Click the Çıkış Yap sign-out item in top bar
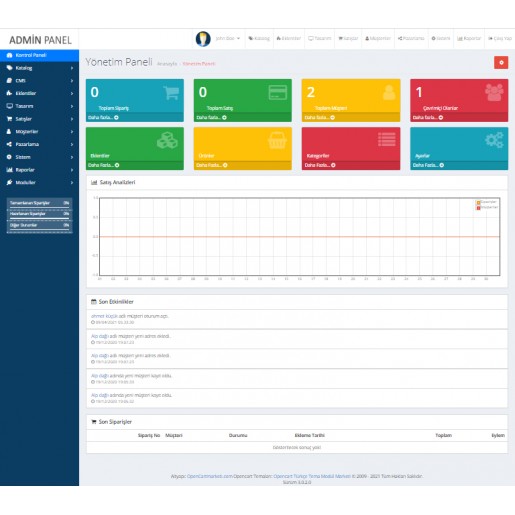 click(x=500, y=38)
